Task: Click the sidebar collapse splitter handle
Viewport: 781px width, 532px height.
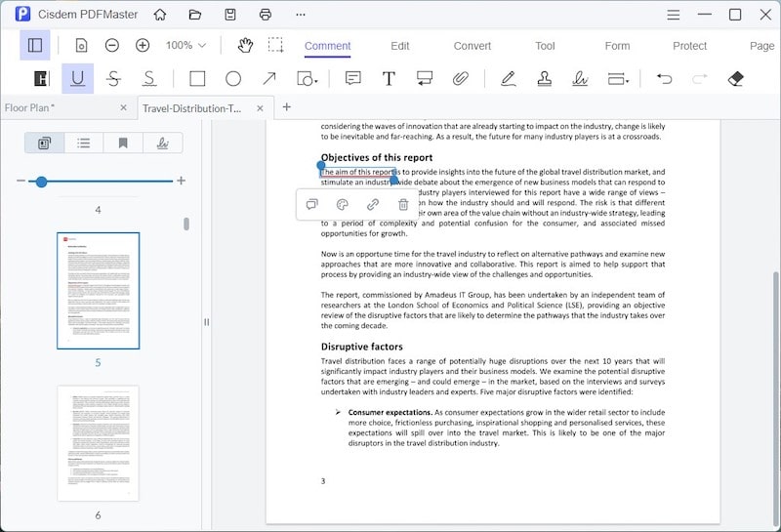Action: pos(206,322)
